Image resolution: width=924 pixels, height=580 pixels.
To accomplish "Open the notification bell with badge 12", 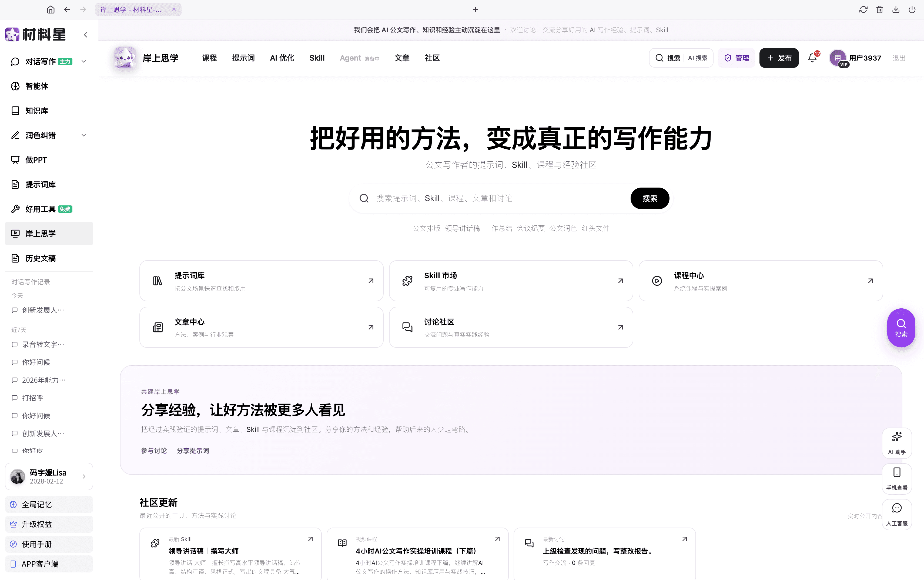I will (812, 58).
